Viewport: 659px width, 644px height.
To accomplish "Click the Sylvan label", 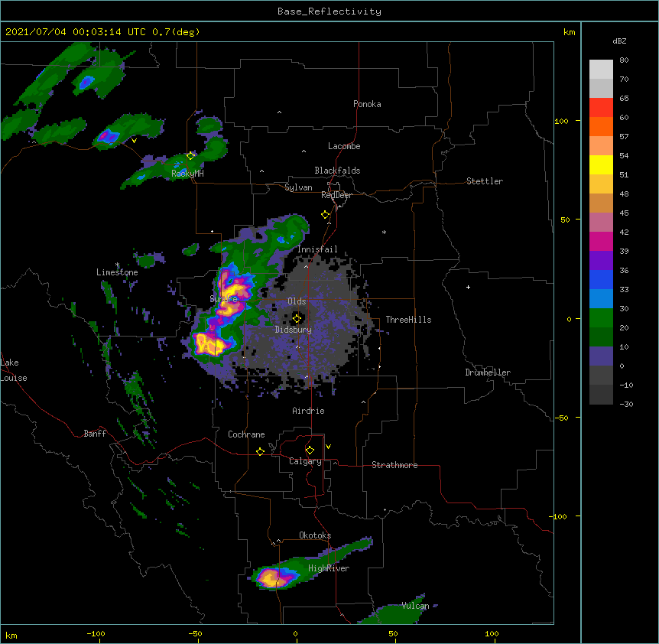I will [x=298, y=187].
